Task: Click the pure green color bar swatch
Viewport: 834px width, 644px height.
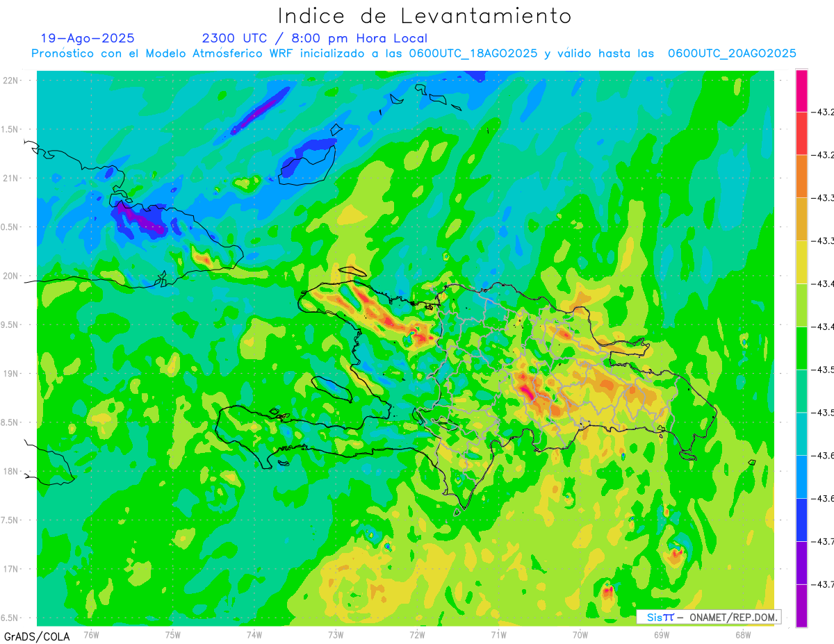Action: (801, 348)
